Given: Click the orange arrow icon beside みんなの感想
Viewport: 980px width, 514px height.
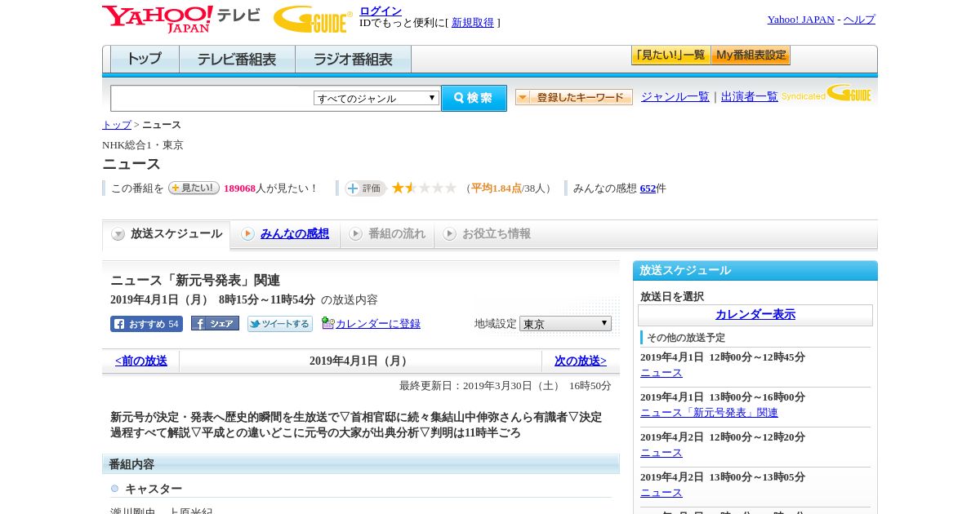Looking at the screenshot, I should tap(247, 234).
